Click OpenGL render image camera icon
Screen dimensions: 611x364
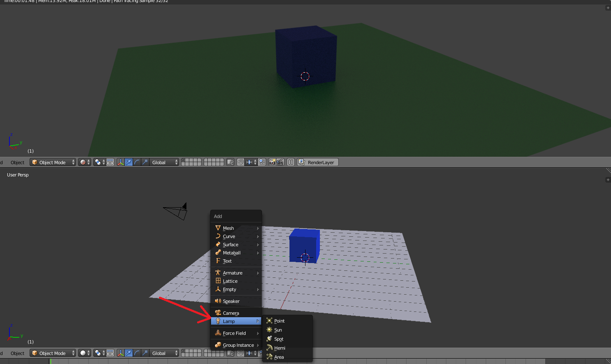pos(272,162)
